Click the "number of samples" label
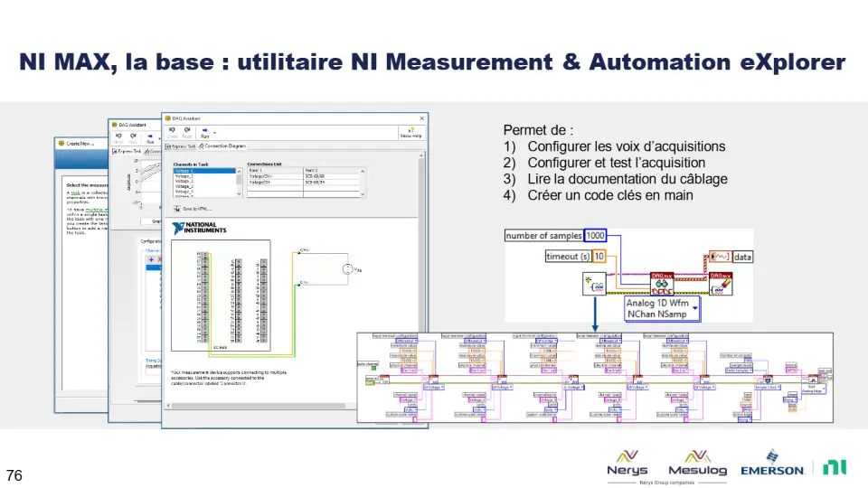This screenshot has height=488, width=868. (x=543, y=236)
